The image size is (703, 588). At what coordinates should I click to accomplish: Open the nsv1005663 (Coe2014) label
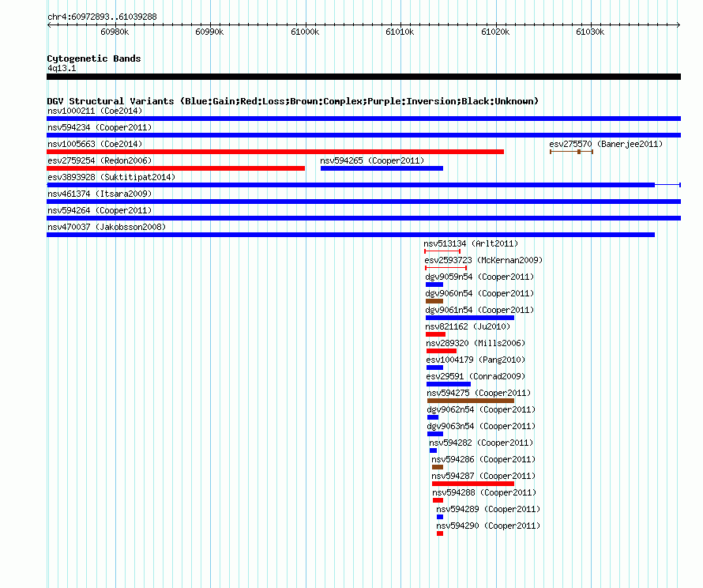click(95, 144)
